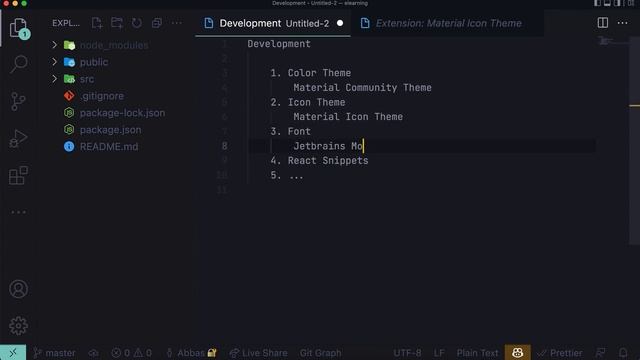
Task: Place cursor on "Material Community Theme" line
Action: 362,88
